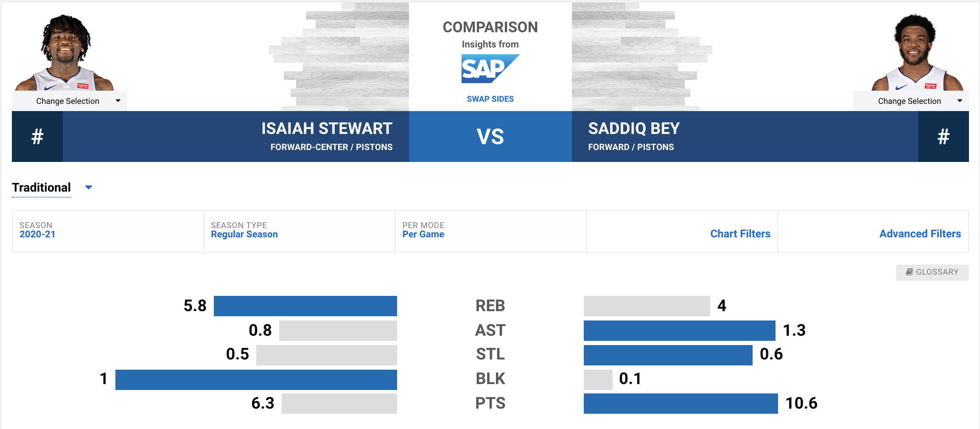Open Chart Filters
This screenshot has height=429, width=980.
(x=740, y=234)
